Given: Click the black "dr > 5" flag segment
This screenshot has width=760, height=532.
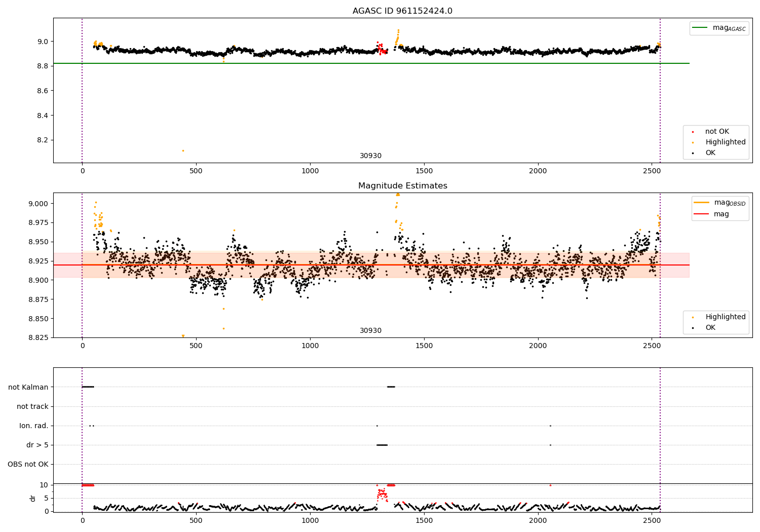Looking at the screenshot, I should click(x=382, y=445).
